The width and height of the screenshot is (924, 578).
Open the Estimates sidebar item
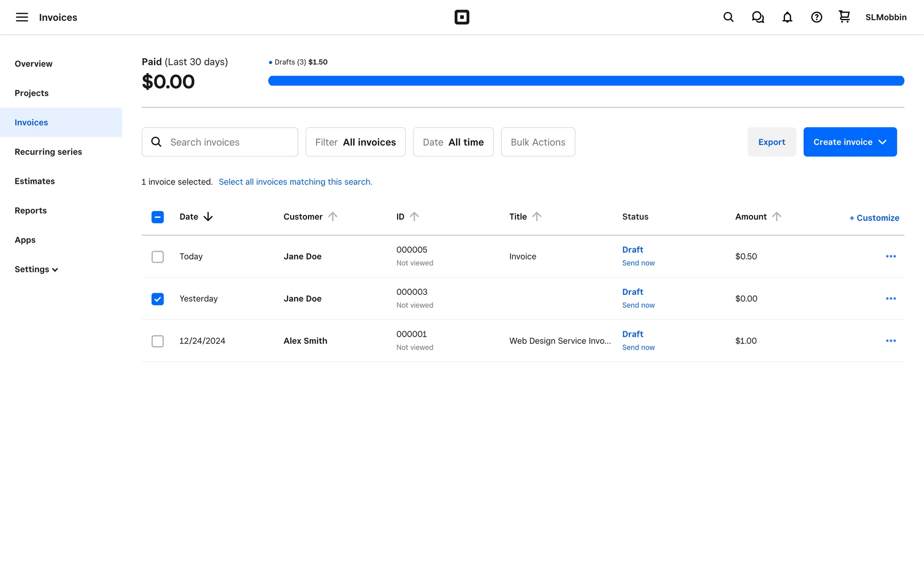pyautogui.click(x=35, y=181)
